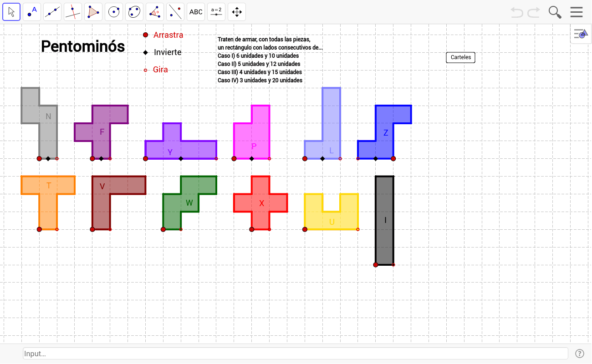Click N piece red drag point

(x=39, y=159)
